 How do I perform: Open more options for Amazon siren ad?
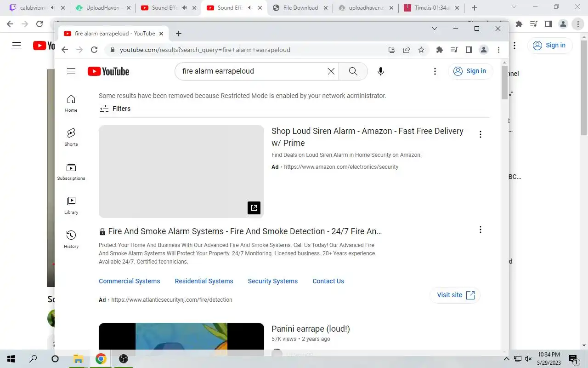tap(481, 134)
